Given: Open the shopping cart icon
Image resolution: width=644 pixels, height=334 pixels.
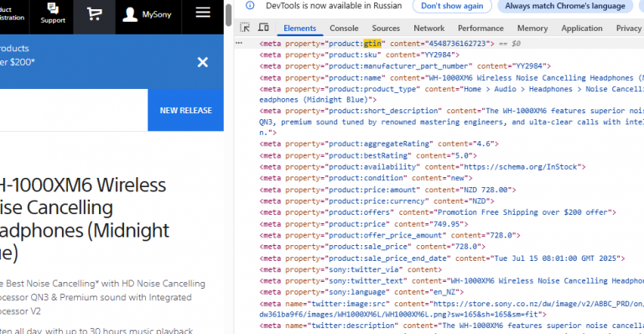Looking at the screenshot, I should coord(95,14).
